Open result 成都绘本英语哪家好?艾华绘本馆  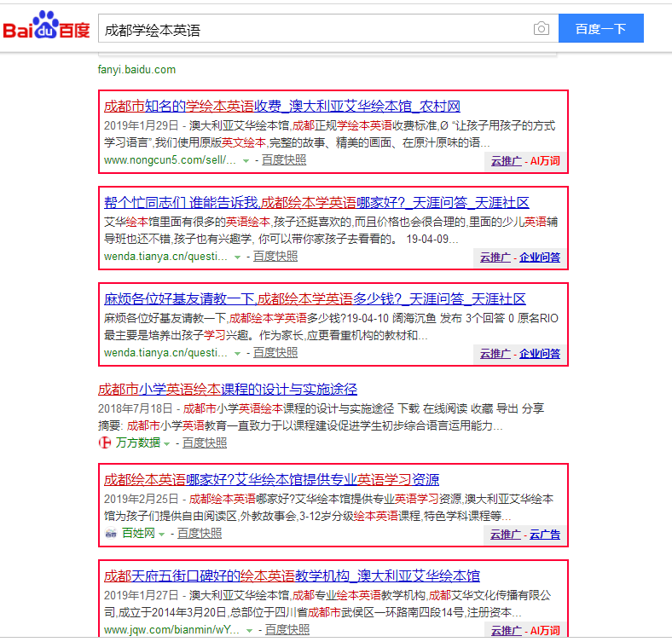click(271, 479)
